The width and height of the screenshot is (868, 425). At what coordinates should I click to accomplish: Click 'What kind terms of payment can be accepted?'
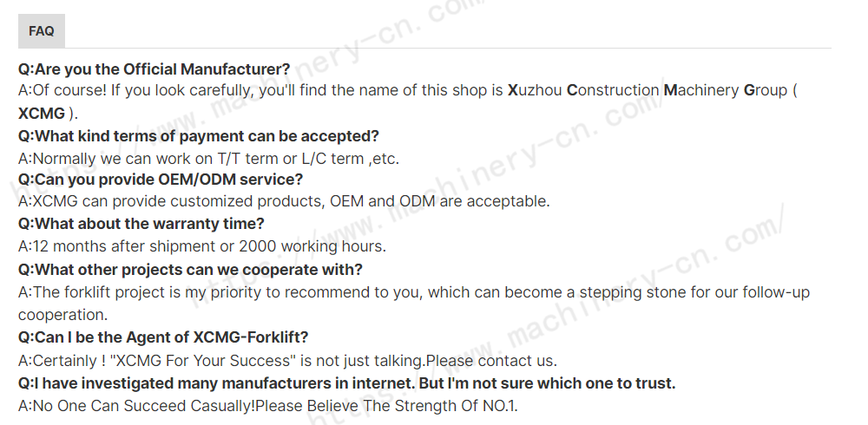pos(199,136)
